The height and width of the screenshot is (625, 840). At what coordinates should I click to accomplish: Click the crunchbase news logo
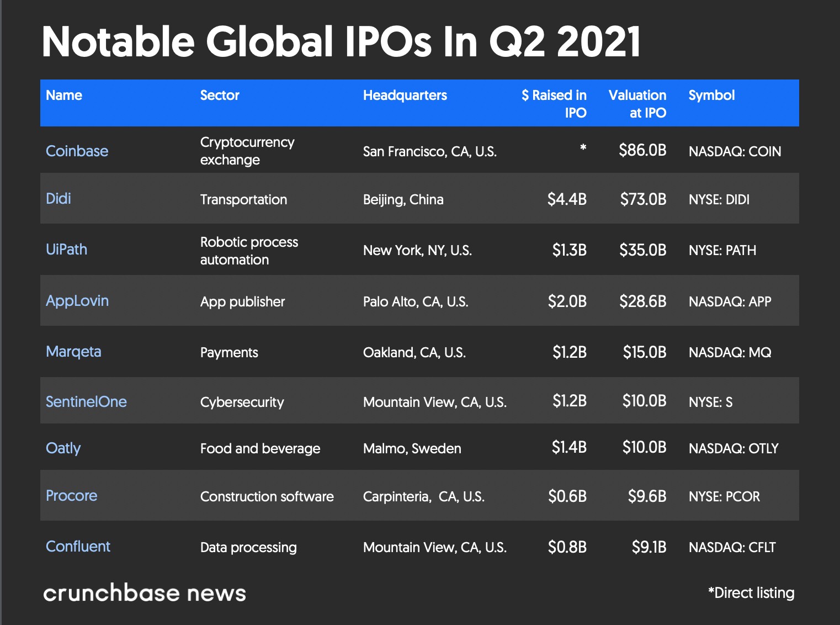coord(145,593)
